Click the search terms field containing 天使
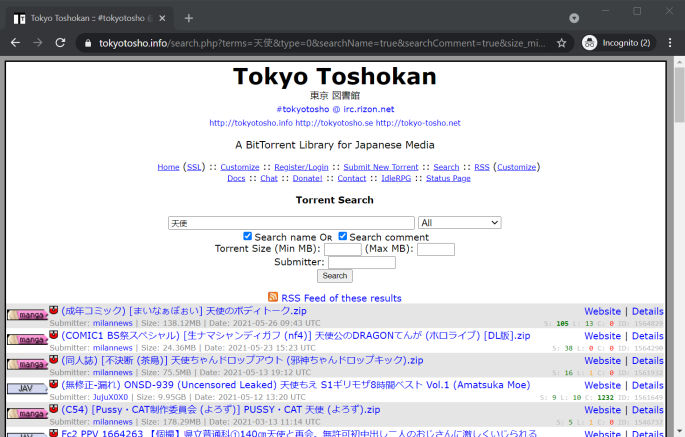 (x=291, y=223)
